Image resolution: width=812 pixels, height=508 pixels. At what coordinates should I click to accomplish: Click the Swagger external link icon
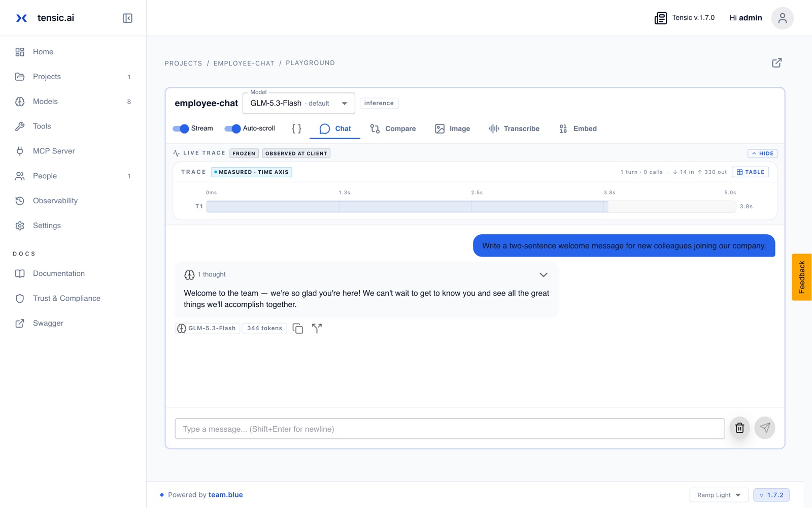20,324
